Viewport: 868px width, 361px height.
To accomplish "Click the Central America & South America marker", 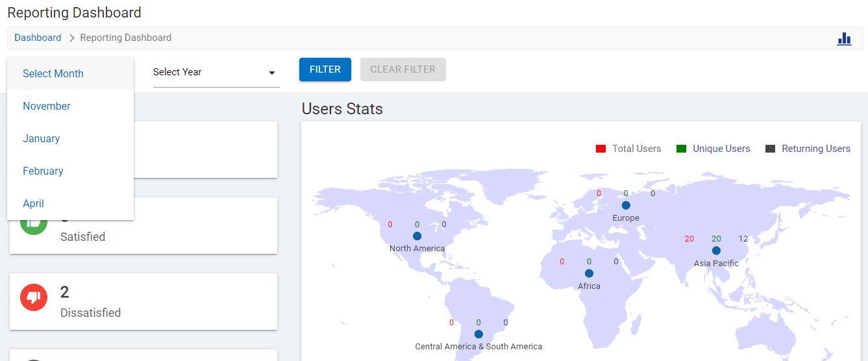I will 478,334.
